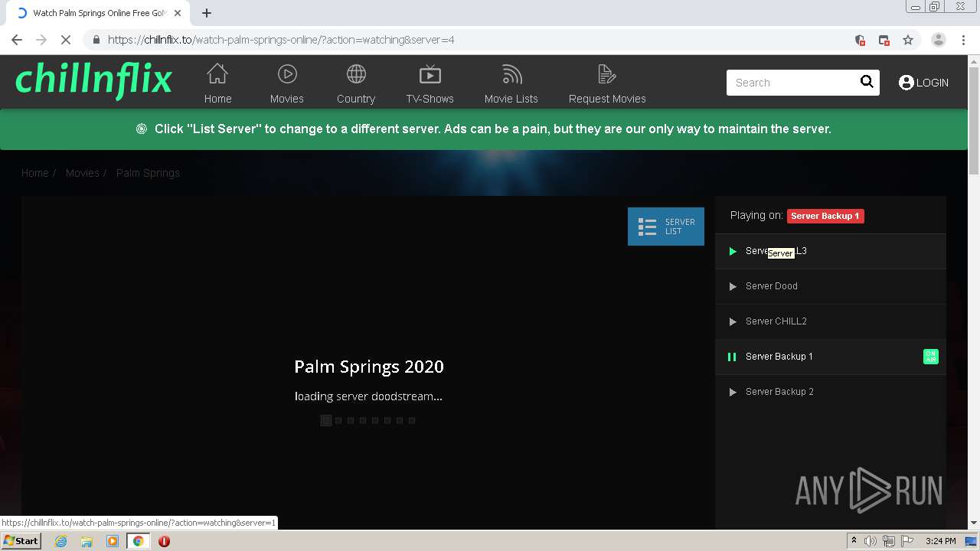This screenshot has height=551, width=980.
Task: Click the browser Forward arrow
Action: [x=41, y=40]
